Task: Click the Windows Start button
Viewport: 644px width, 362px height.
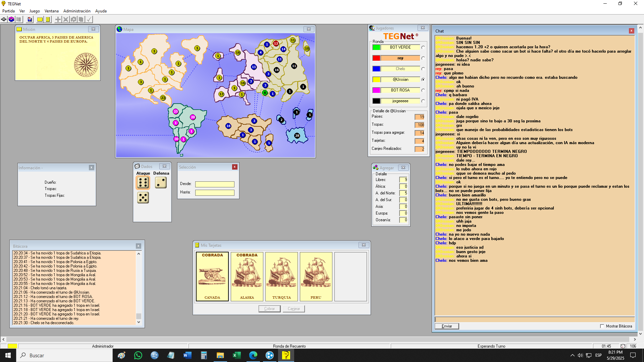Action: 8,355
